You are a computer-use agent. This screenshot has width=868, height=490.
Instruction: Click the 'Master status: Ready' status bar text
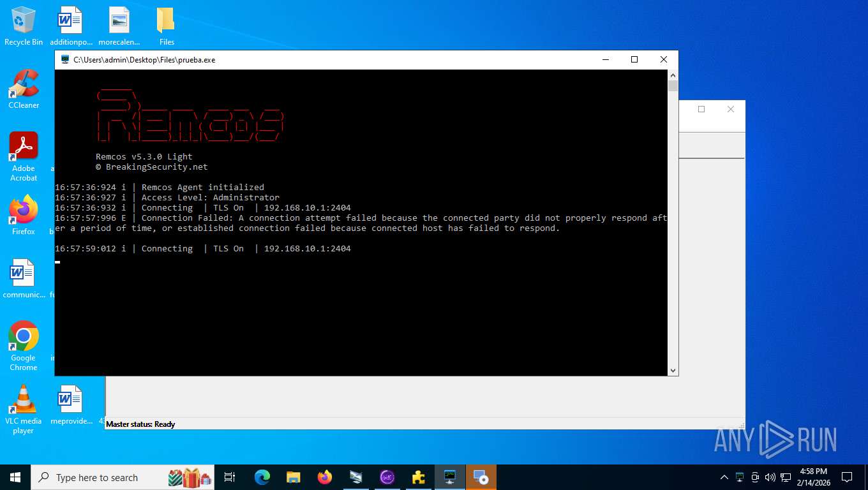pyautogui.click(x=140, y=424)
